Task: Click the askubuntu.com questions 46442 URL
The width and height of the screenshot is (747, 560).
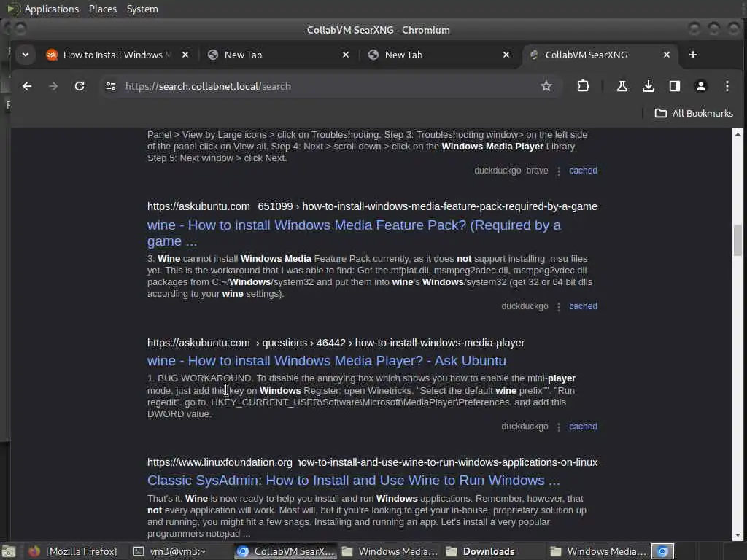Action: pos(336,343)
